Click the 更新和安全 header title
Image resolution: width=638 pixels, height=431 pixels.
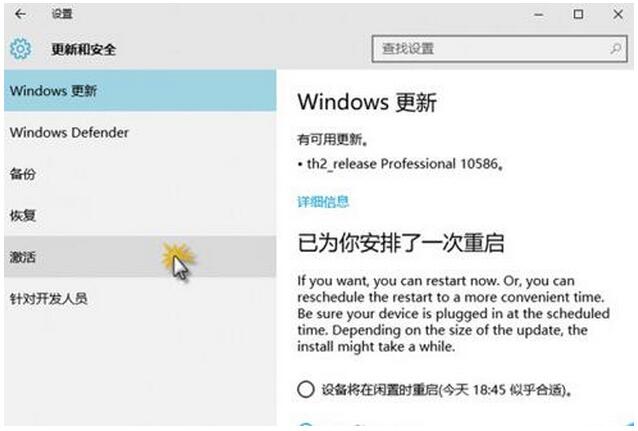(84, 48)
